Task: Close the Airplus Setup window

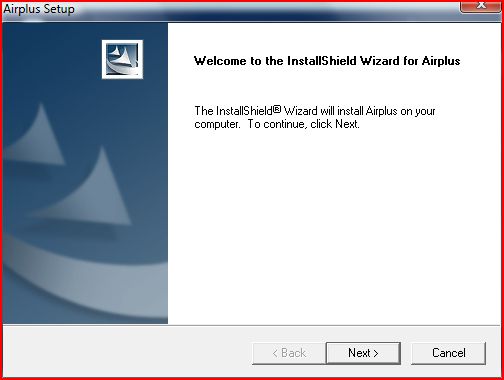Action: pyautogui.click(x=480, y=7)
